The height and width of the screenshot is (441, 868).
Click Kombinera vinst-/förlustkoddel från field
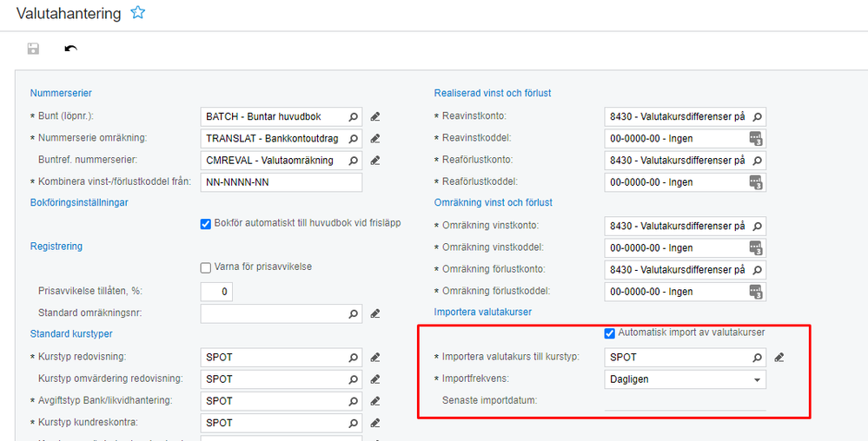pos(281,182)
